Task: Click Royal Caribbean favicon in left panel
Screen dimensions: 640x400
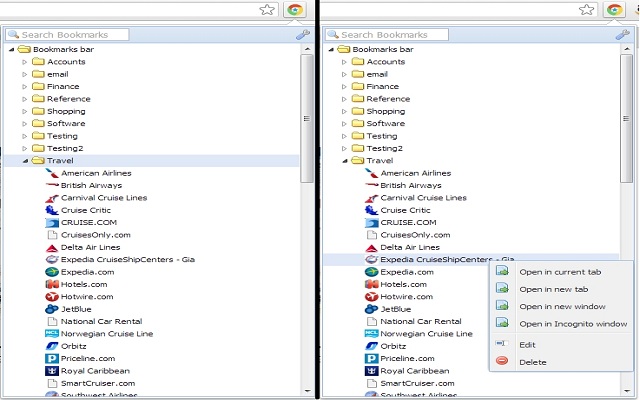Action: point(52,371)
